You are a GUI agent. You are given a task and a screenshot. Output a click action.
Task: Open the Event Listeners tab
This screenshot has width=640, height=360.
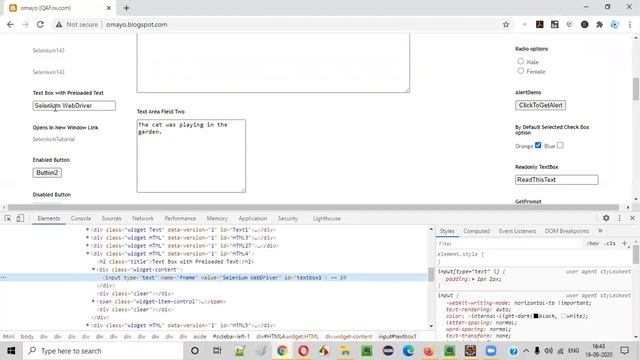tap(517, 231)
